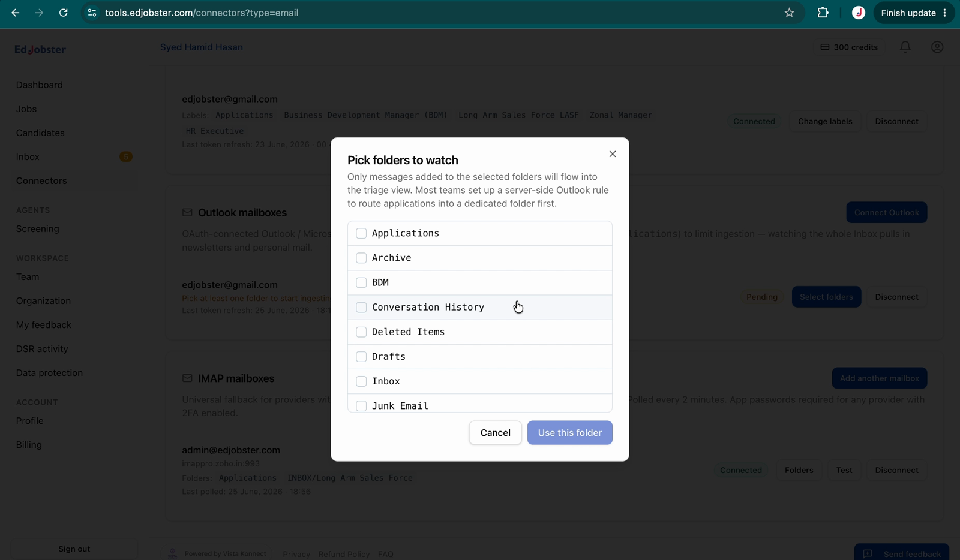Screen dimensions: 960x560
Task: Tick the Deleted Items checkbox
Action: (x=361, y=332)
